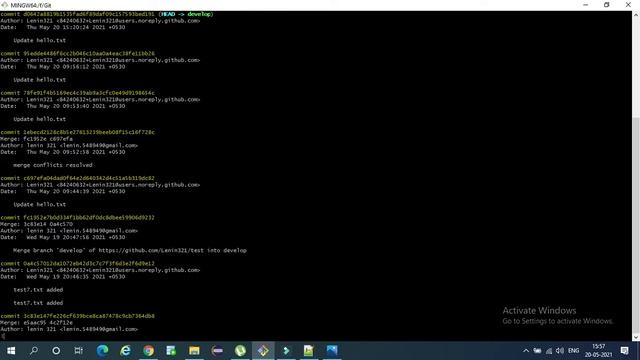Close the MINGW64 terminal window
The width and height of the screenshot is (640, 360).
click(628, 5)
